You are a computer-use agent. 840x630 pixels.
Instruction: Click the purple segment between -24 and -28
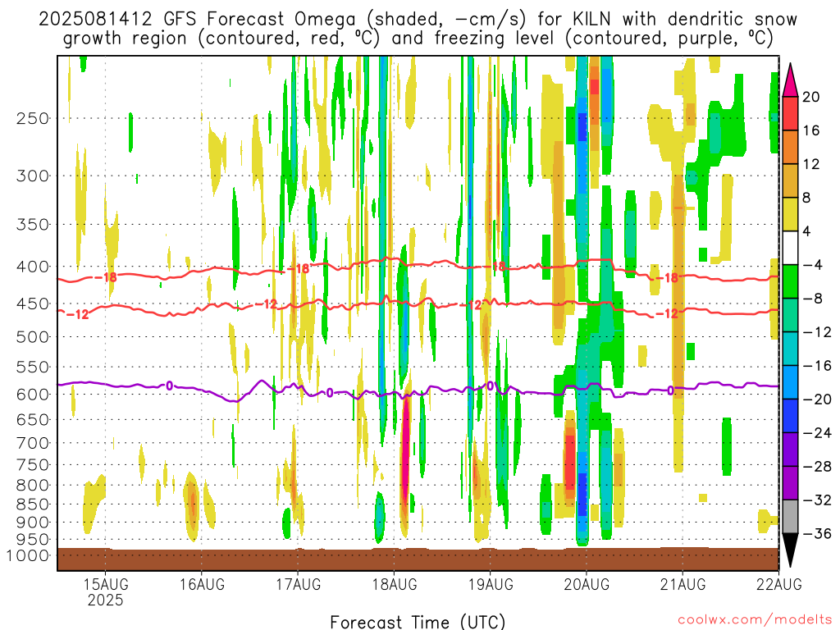(790, 450)
